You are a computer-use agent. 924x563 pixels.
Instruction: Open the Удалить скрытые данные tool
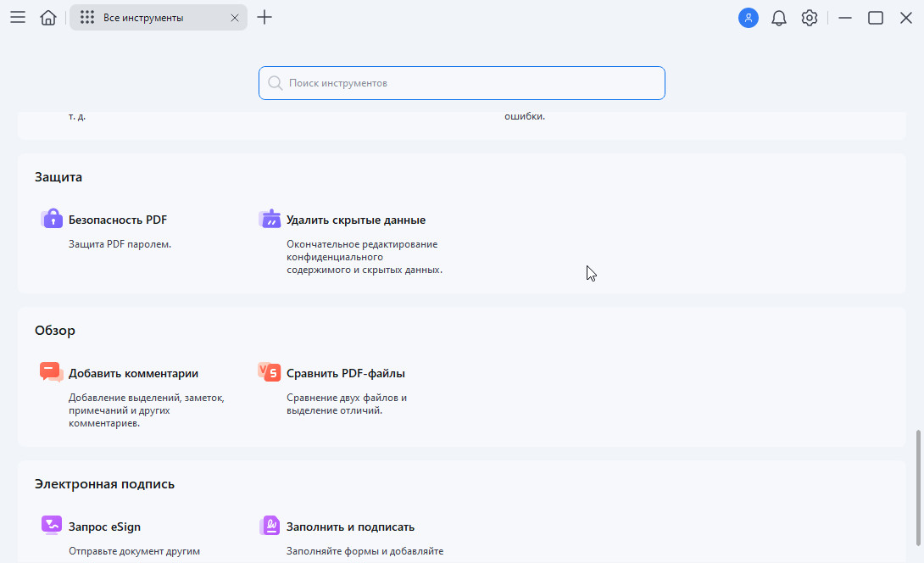tap(356, 220)
